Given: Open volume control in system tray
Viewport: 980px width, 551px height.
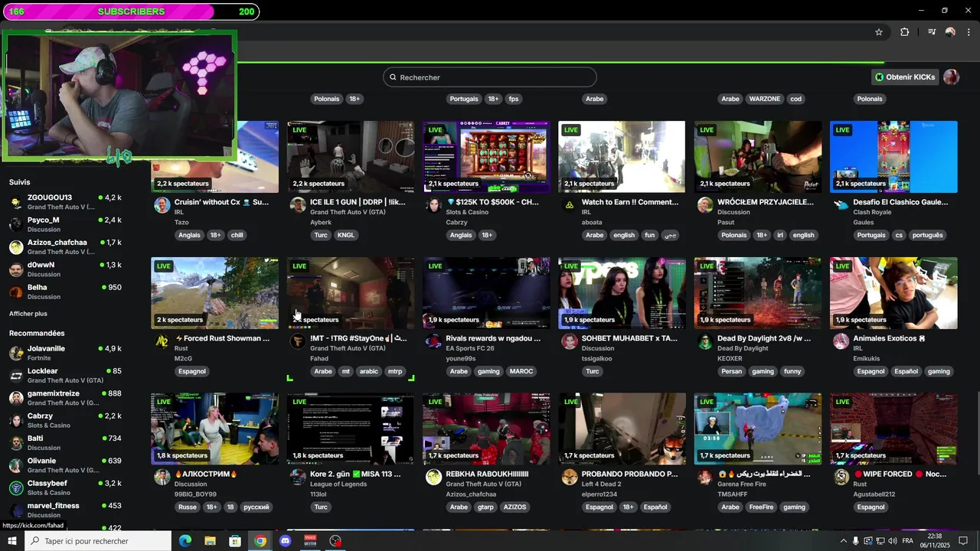Looking at the screenshot, I should tap(892, 541).
